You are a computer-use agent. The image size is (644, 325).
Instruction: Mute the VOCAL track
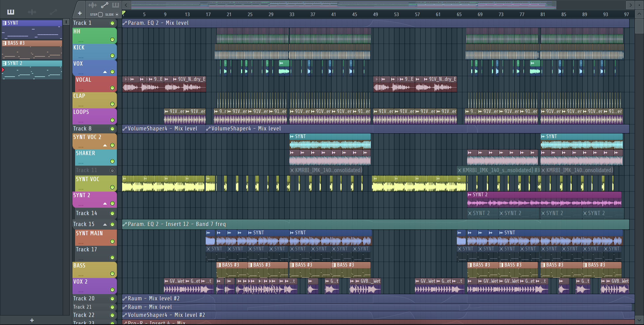click(112, 88)
